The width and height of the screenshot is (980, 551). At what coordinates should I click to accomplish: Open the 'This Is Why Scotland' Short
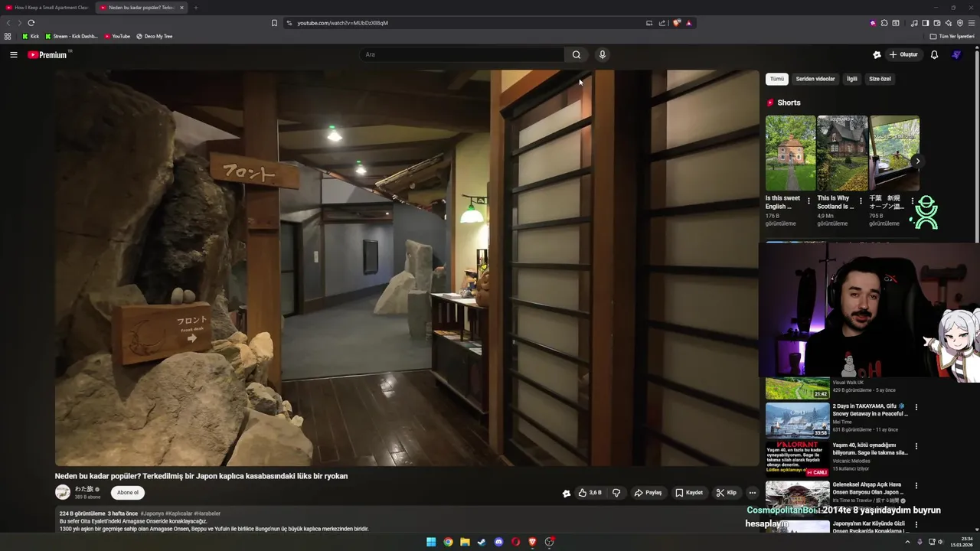(842, 153)
